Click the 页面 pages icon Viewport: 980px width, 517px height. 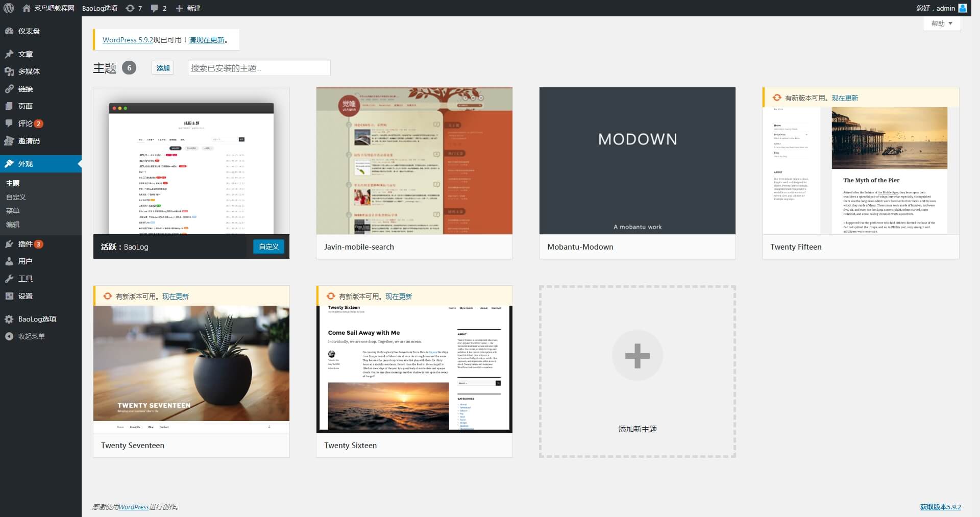coord(9,106)
